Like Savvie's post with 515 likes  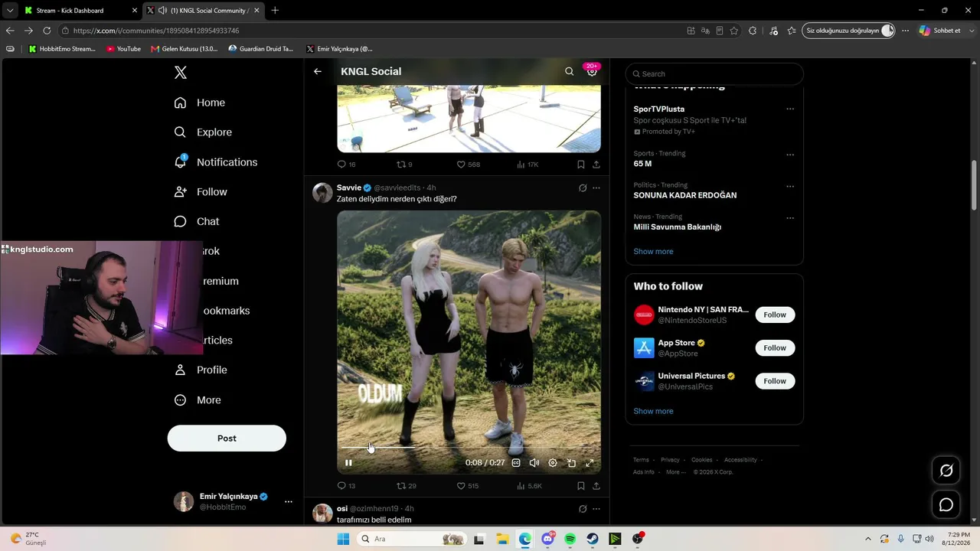(x=468, y=486)
